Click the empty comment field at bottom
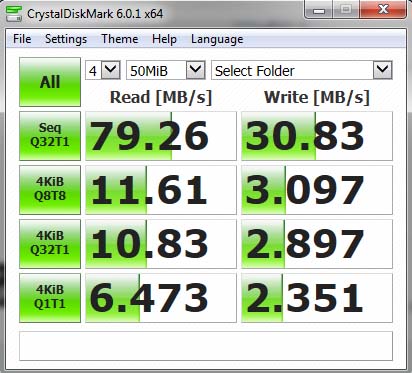 click(206, 346)
